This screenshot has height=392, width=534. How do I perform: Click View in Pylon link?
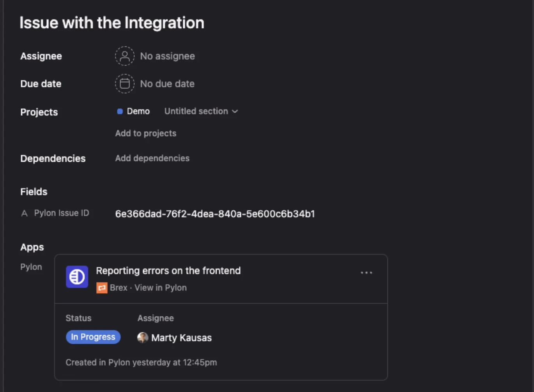click(161, 288)
